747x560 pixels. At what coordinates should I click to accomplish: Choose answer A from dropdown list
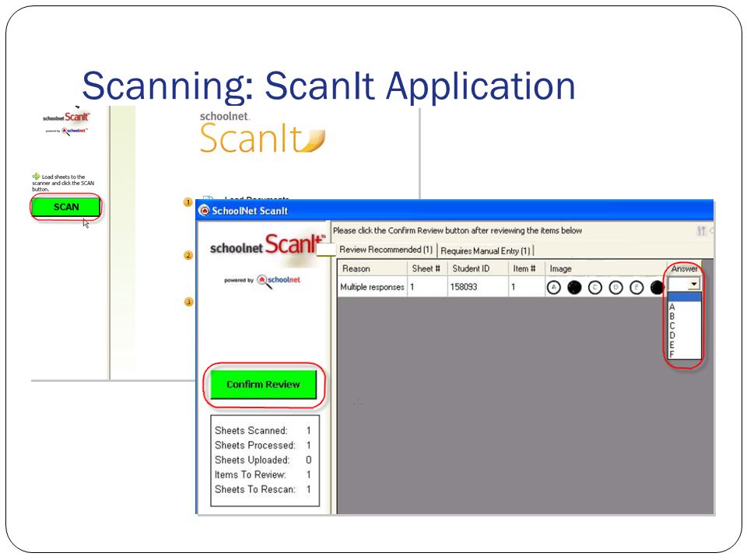pos(684,306)
